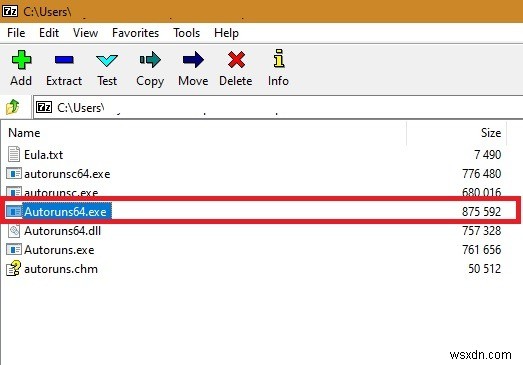Select the autoruns.chm file name
Viewport: 523px width, 365px height.
61,269
